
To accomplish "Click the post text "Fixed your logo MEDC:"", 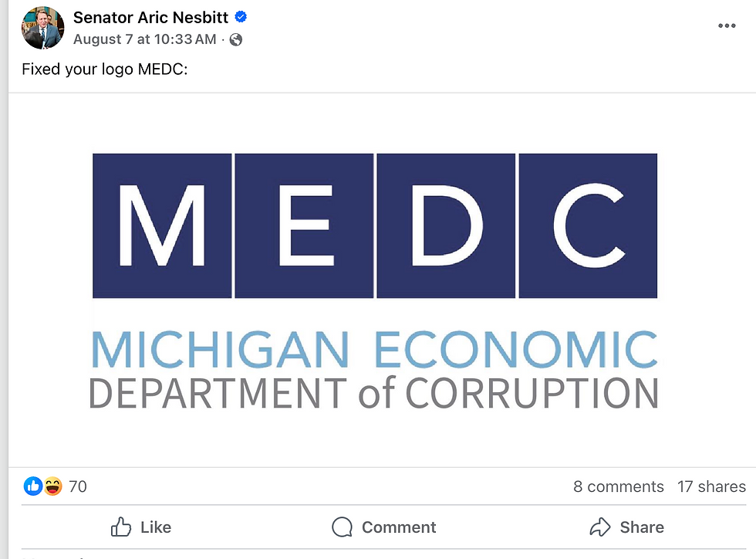I will click(105, 69).
